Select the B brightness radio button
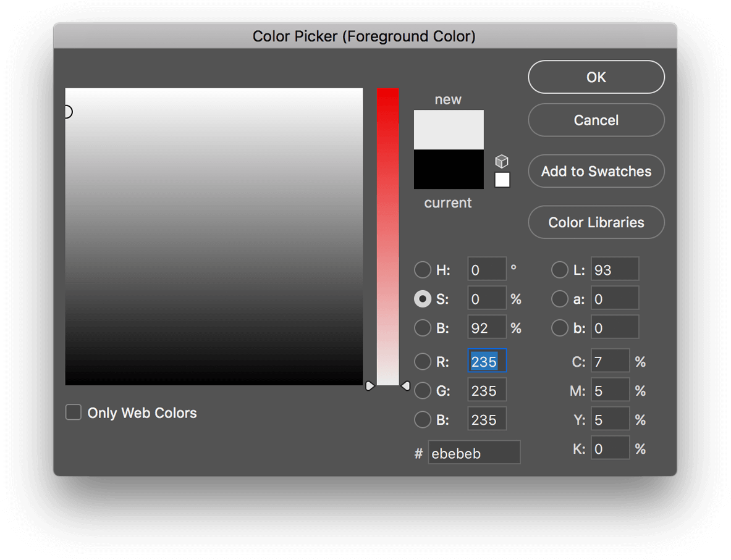731x560 pixels. (x=423, y=327)
